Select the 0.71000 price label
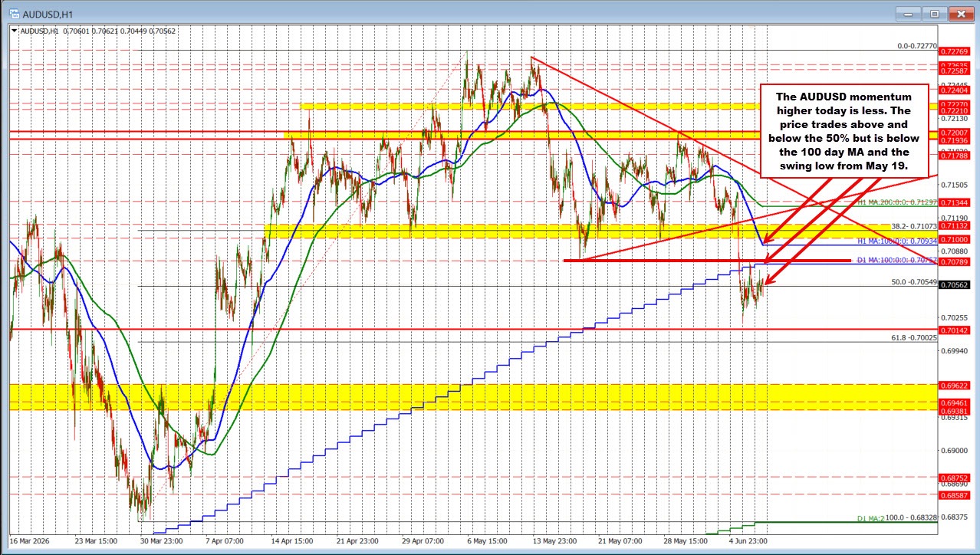980x555 pixels. (955, 240)
